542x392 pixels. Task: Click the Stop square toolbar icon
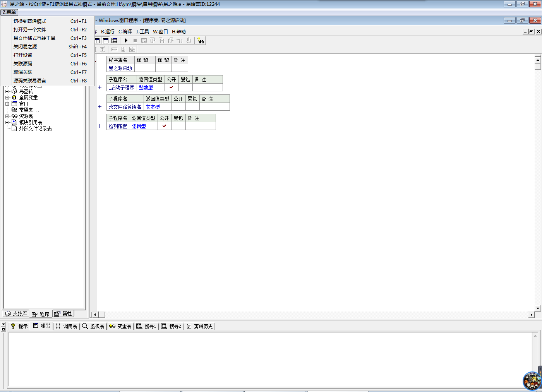point(135,40)
